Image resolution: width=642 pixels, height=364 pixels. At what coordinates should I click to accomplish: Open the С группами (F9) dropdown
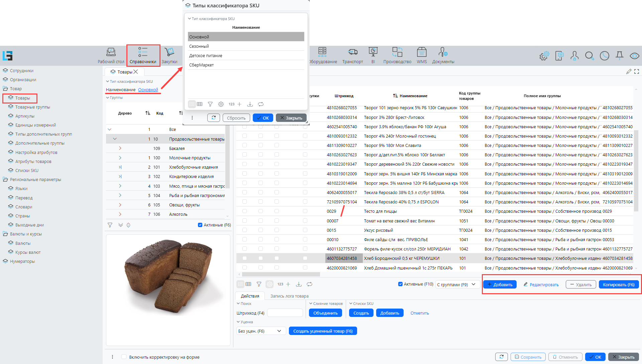click(x=457, y=285)
